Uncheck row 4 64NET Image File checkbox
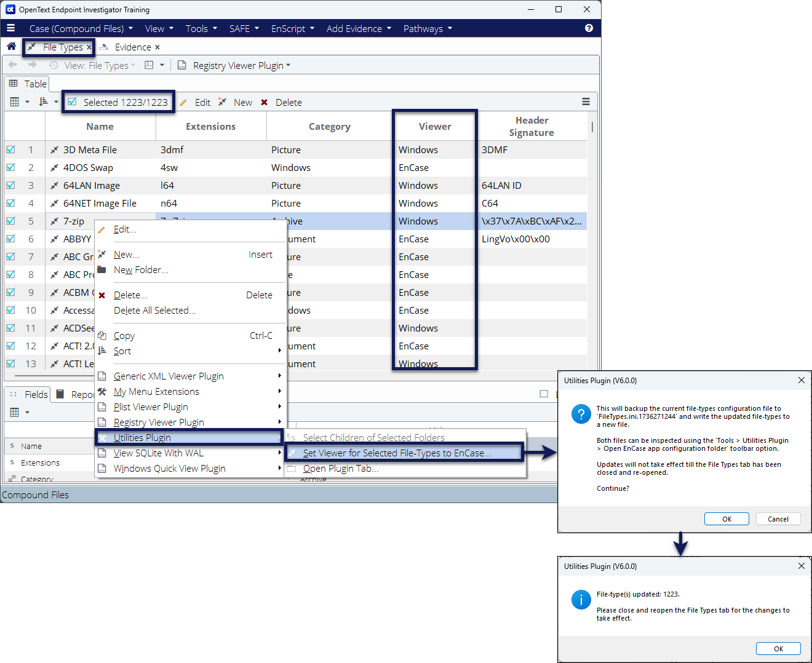The width and height of the screenshot is (812, 663). click(11, 203)
